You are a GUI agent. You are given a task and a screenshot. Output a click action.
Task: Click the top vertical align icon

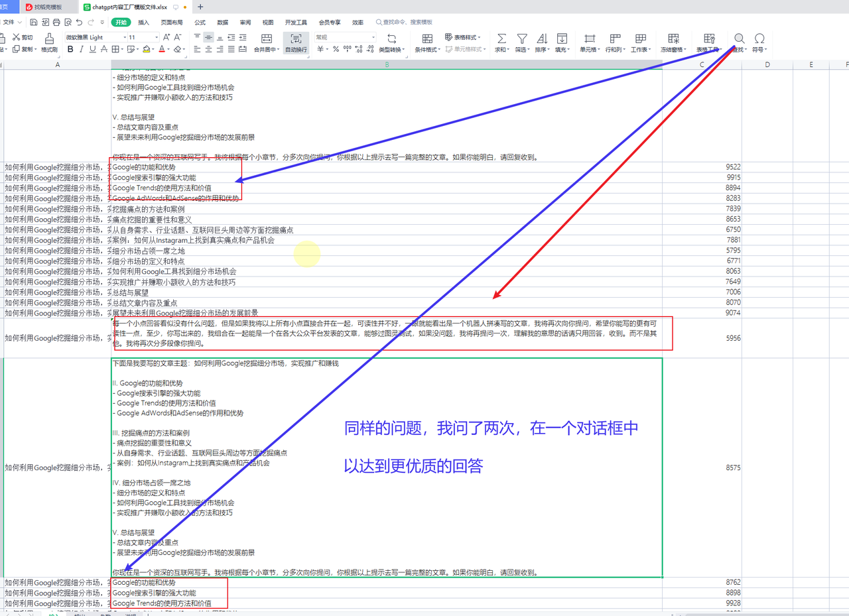[197, 38]
